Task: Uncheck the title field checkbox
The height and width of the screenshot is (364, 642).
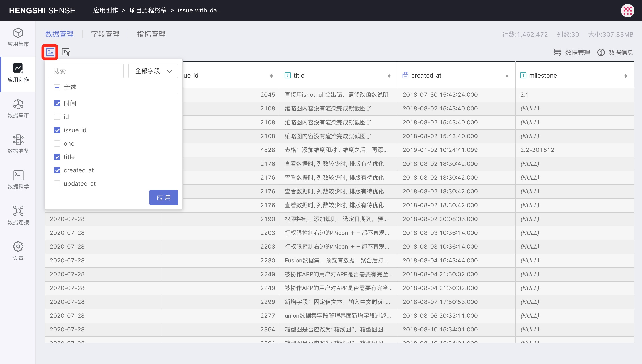Action: pos(57,157)
